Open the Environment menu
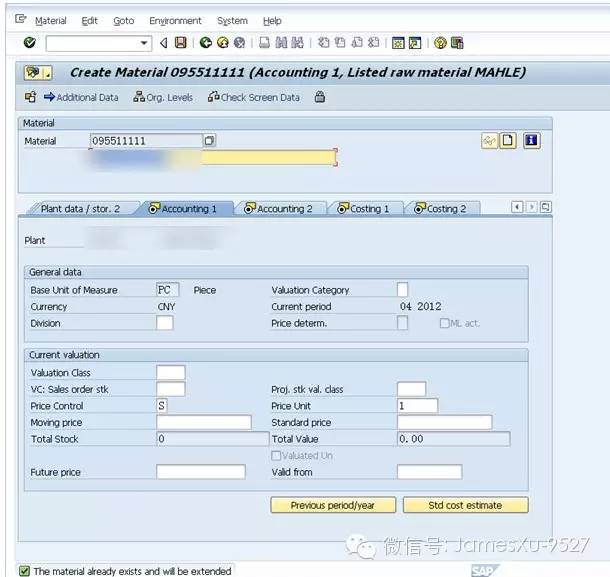 pyautogui.click(x=175, y=21)
